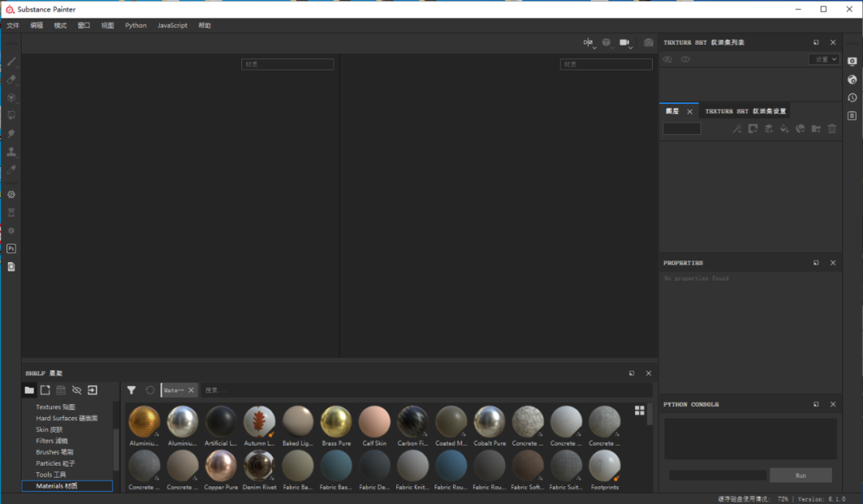This screenshot has width=863, height=504.
Task: Click the add mask icon in layers
Action: pos(753,129)
